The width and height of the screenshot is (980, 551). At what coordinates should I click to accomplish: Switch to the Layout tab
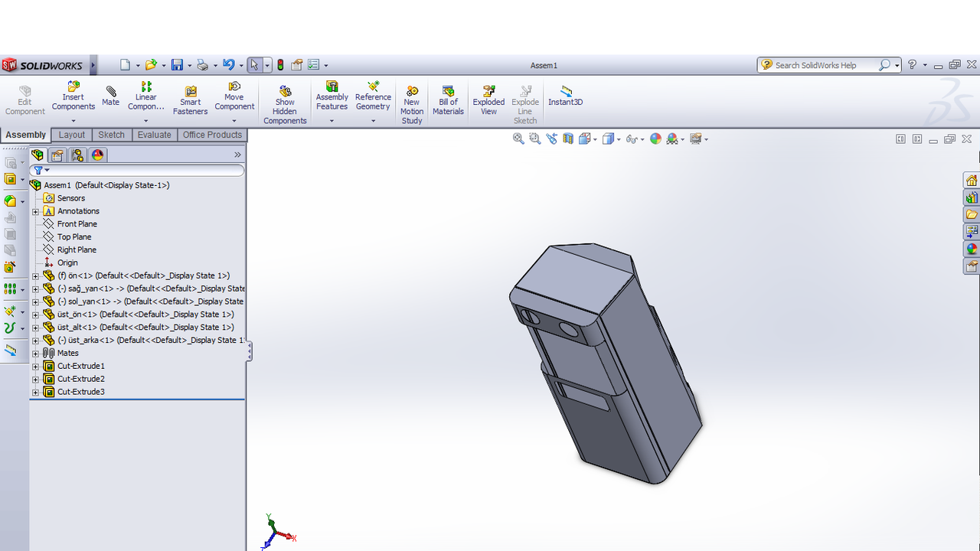click(72, 135)
